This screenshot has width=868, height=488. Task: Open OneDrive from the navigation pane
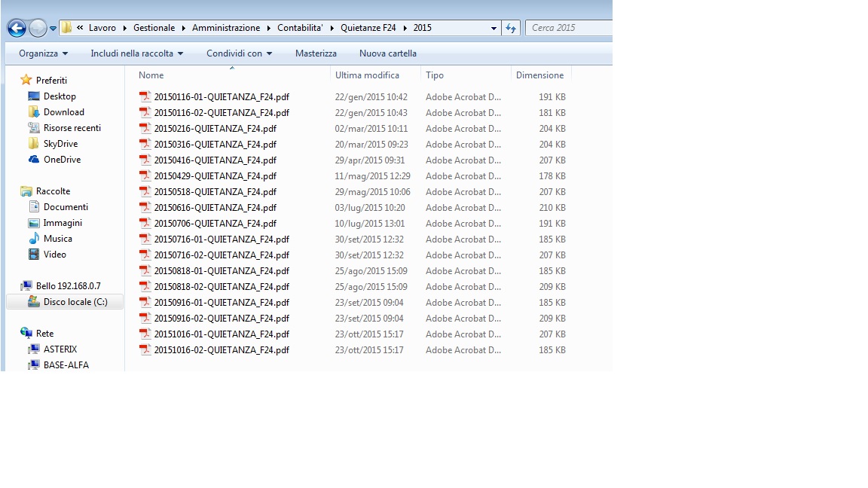click(x=62, y=160)
